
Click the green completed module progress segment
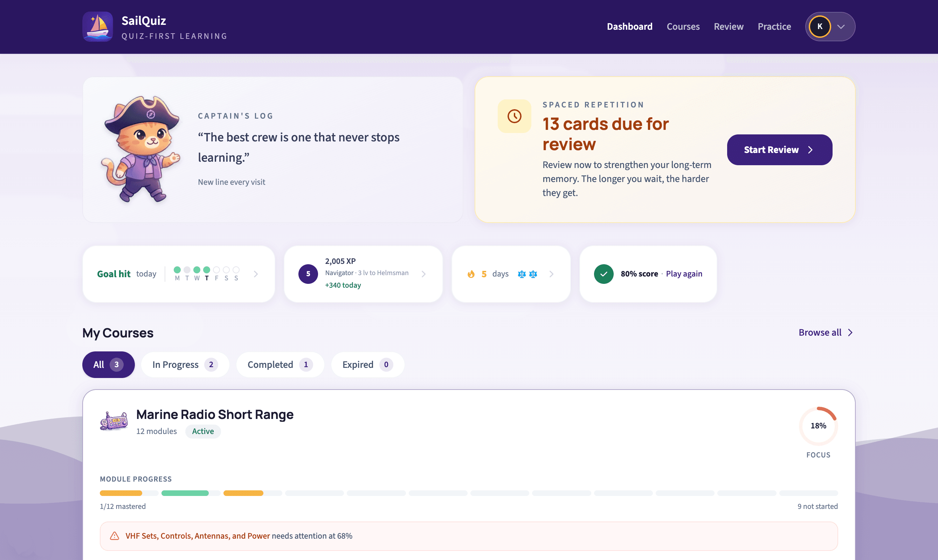(185, 493)
